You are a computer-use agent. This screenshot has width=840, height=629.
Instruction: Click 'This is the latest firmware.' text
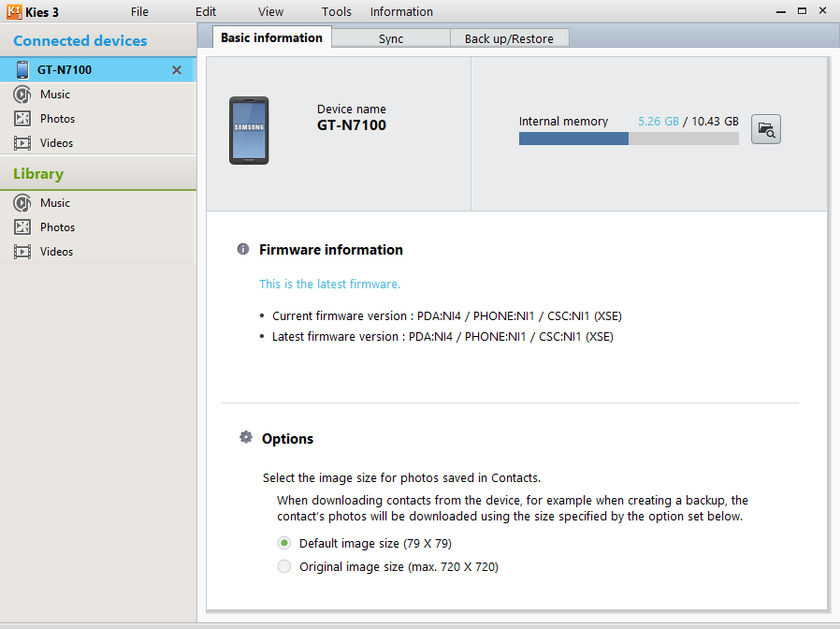(x=329, y=285)
